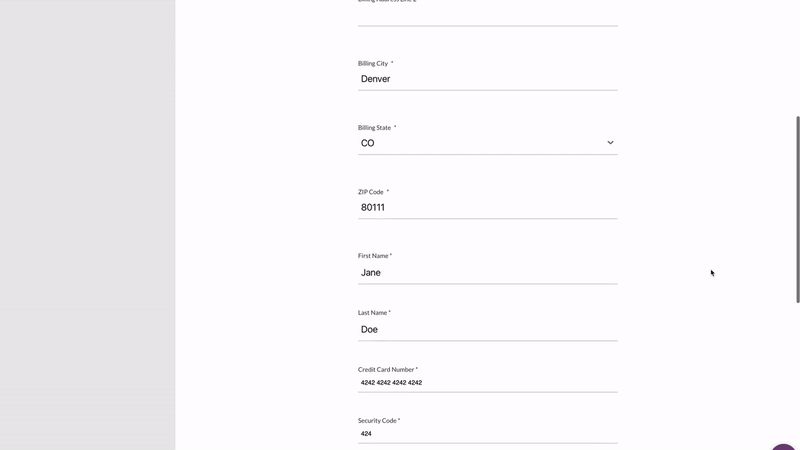Image resolution: width=800 pixels, height=450 pixels.
Task: Click the Last Name label
Action: [x=372, y=313]
